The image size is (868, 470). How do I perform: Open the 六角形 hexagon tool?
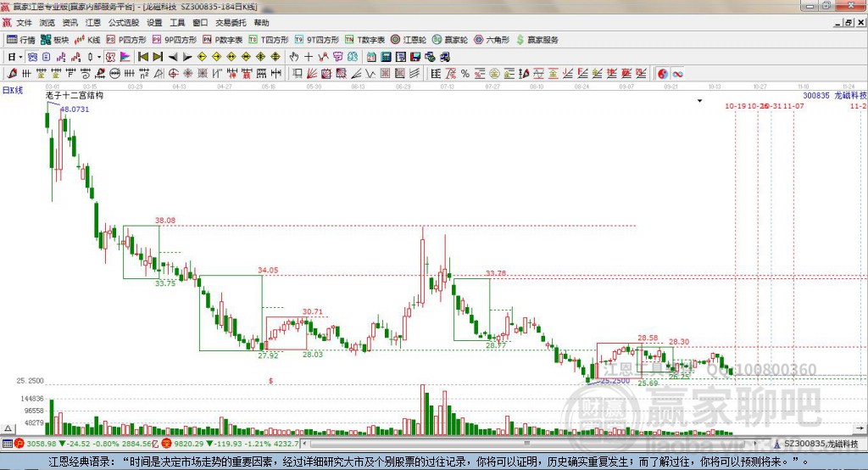click(490, 40)
